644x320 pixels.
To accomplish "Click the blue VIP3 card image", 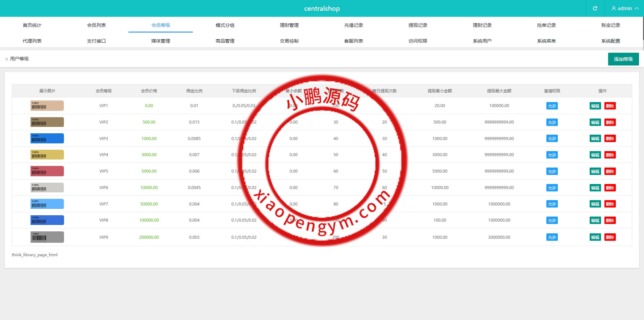I will (x=47, y=138).
